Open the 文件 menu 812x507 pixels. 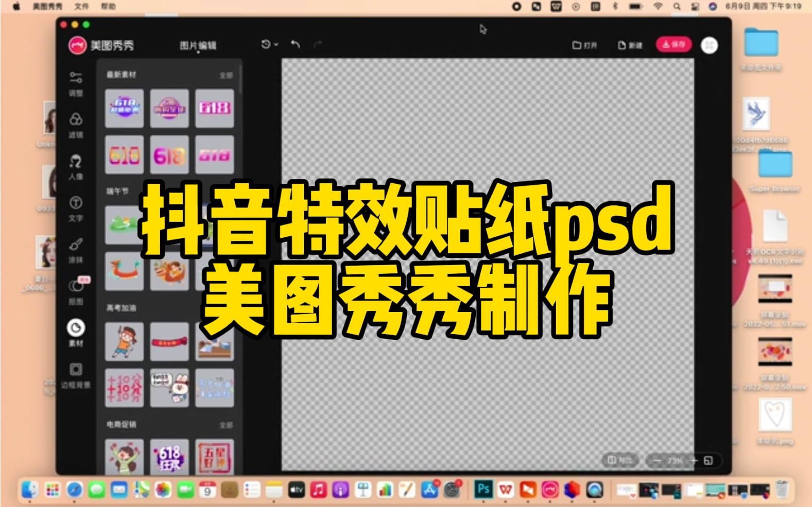point(81,6)
